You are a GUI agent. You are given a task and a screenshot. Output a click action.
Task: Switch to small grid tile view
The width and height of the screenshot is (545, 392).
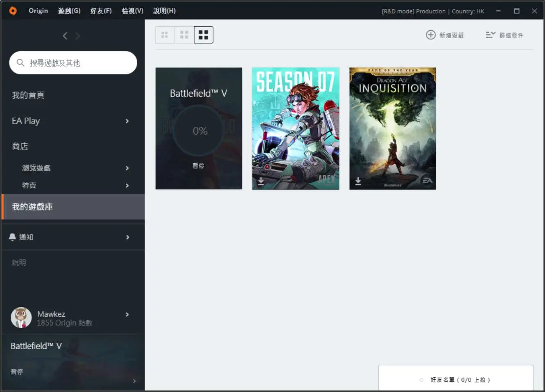(x=165, y=35)
